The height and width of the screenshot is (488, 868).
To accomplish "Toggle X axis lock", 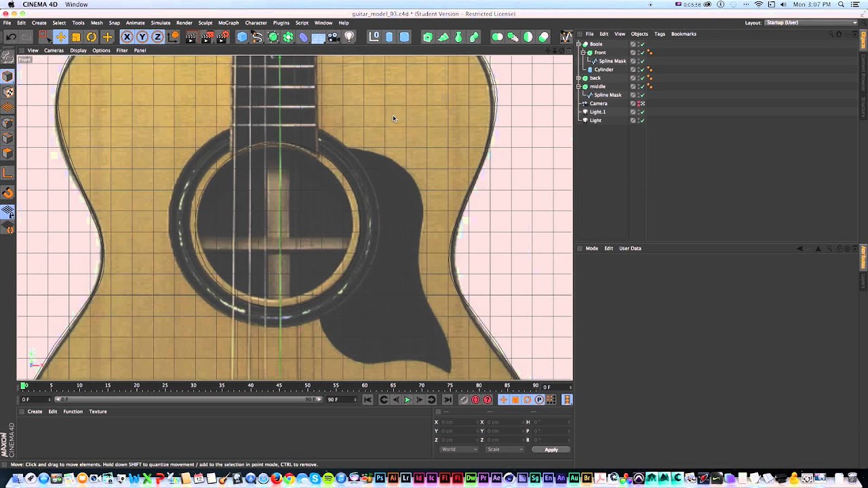I will point(127,37).
